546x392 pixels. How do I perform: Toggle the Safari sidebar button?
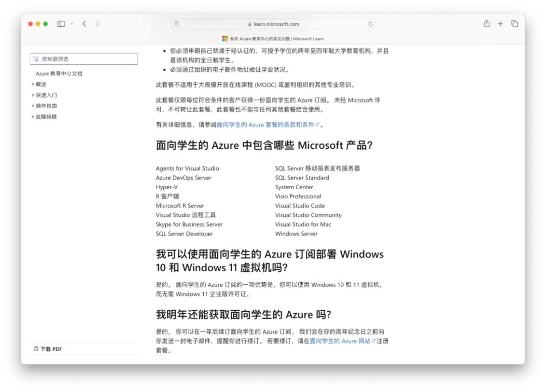(61, 24)
